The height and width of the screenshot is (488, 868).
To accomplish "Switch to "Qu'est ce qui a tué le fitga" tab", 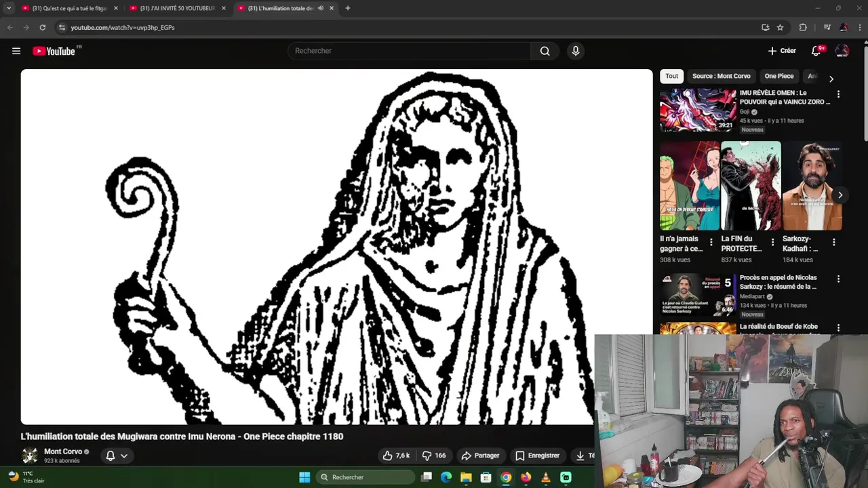I will pyautogui.click(x=70, y=8).
